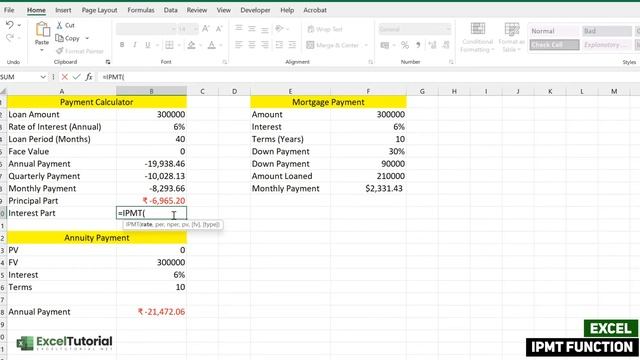Click the Orientation text angle icon
This screenshot has height=360, width=640.
coord(280,29)
